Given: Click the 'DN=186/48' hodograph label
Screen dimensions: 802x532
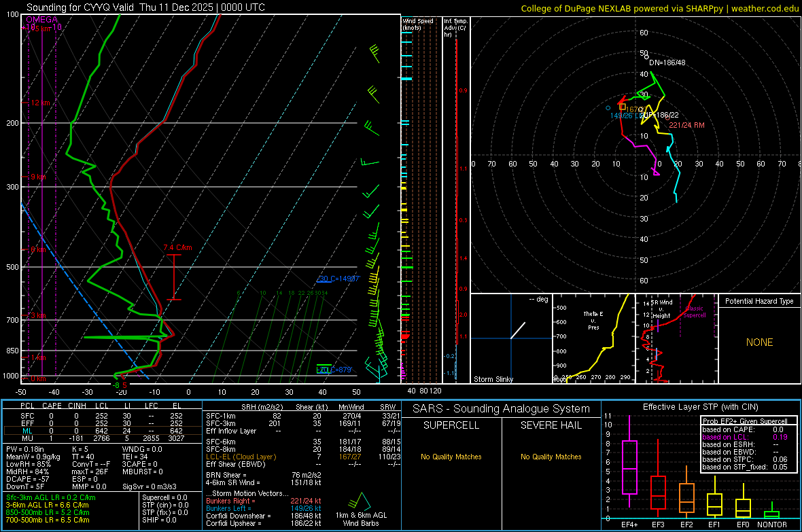Looking at the screenshot, I should 667,63.
